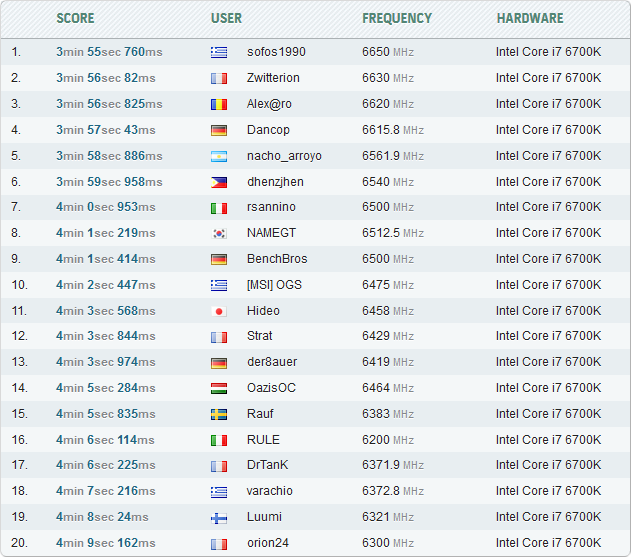Click the Philippine flag next to dhenzjhen

point(219,182)
